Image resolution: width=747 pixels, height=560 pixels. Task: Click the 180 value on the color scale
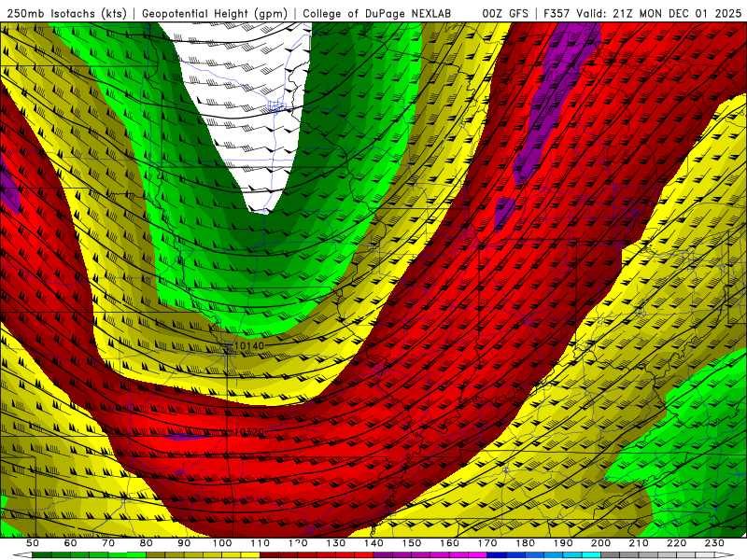(x=525, y=543)
